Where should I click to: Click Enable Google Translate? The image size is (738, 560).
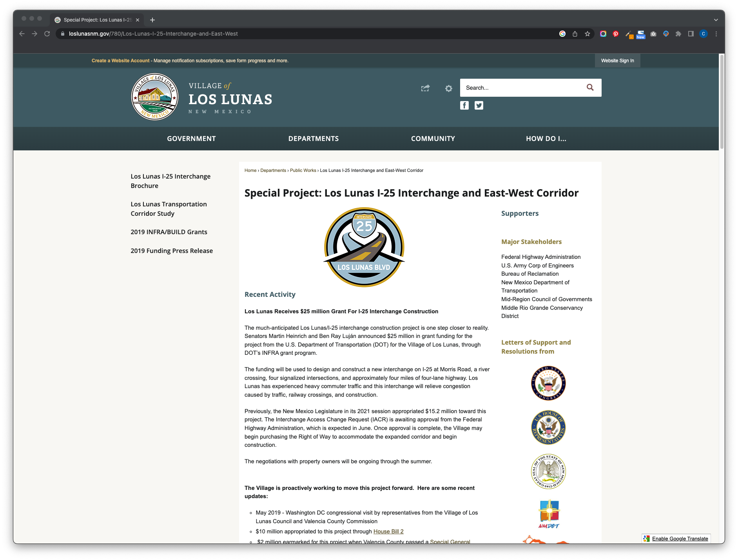[x=680, y=538]
